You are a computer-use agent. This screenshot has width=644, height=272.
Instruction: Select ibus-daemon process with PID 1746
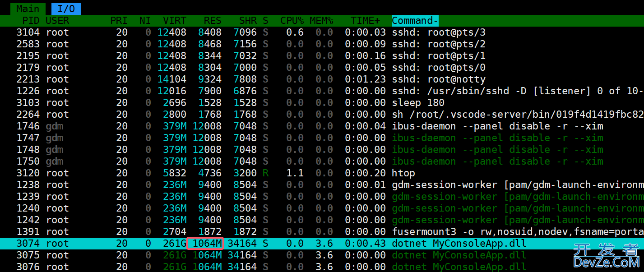coord(322,126)
